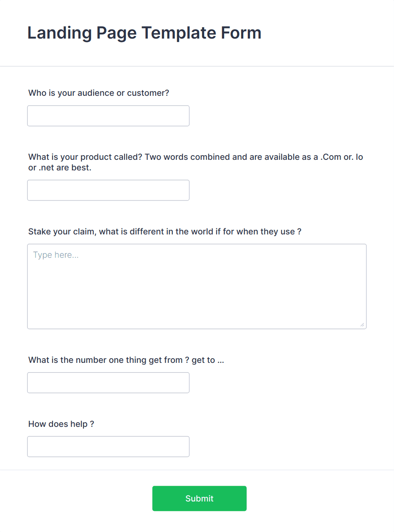Click the textarea resize grip icon
394x532 pixels.
tap(363, 325)
